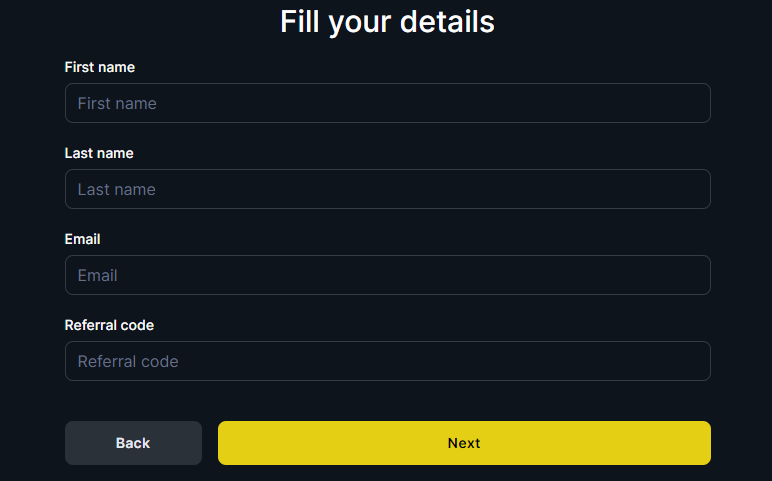
Task: Click the First name input field
Action: point(387,103)
